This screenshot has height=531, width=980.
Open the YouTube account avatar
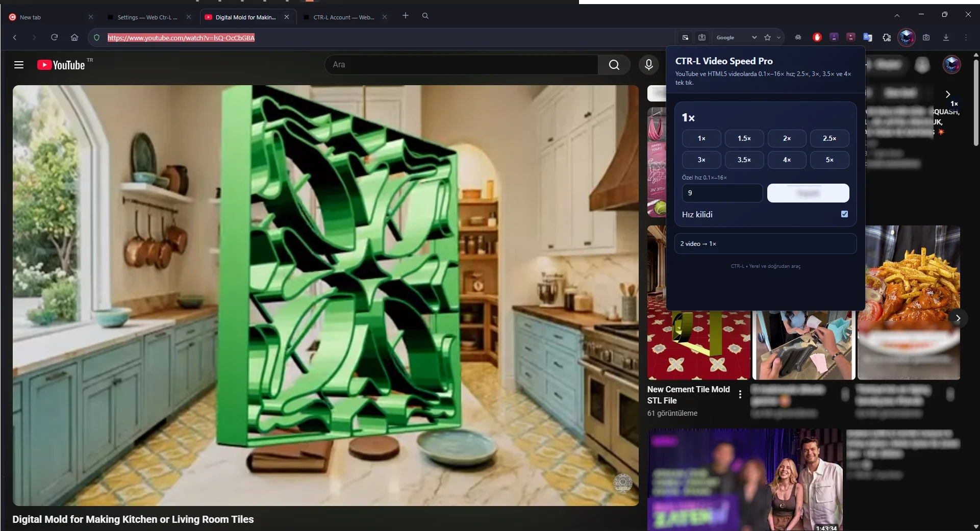[951, 65]
